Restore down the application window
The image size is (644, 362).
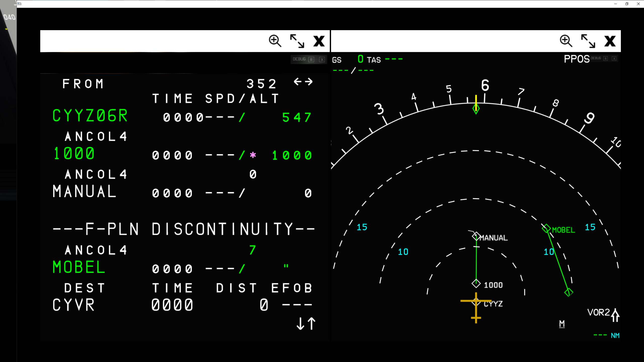pos(627,4)
